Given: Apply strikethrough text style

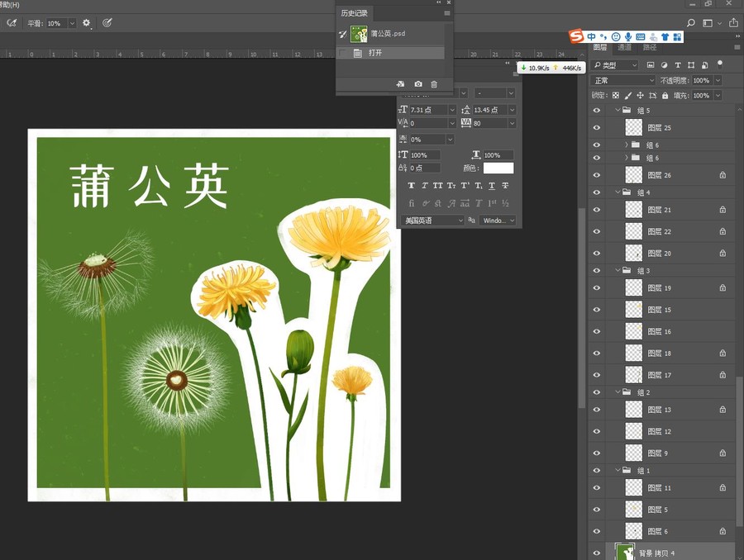Looking at the screenshot, I should click(x=505, y=185).
